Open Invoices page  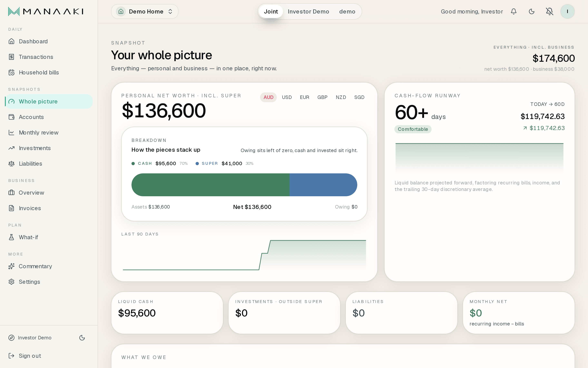[x=49, y=208]
